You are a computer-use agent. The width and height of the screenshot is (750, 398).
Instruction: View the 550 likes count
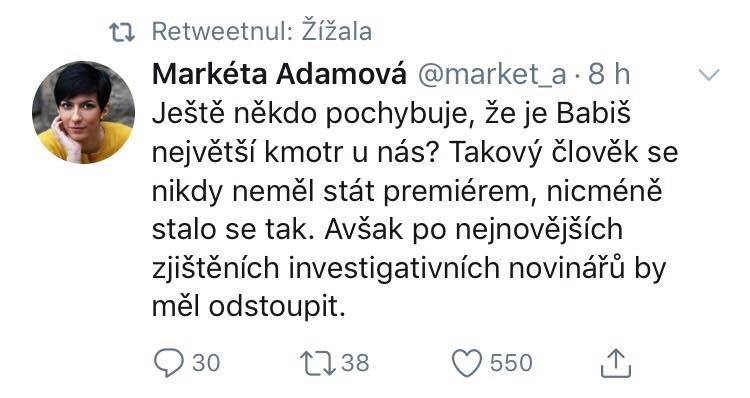click(511, 363)
